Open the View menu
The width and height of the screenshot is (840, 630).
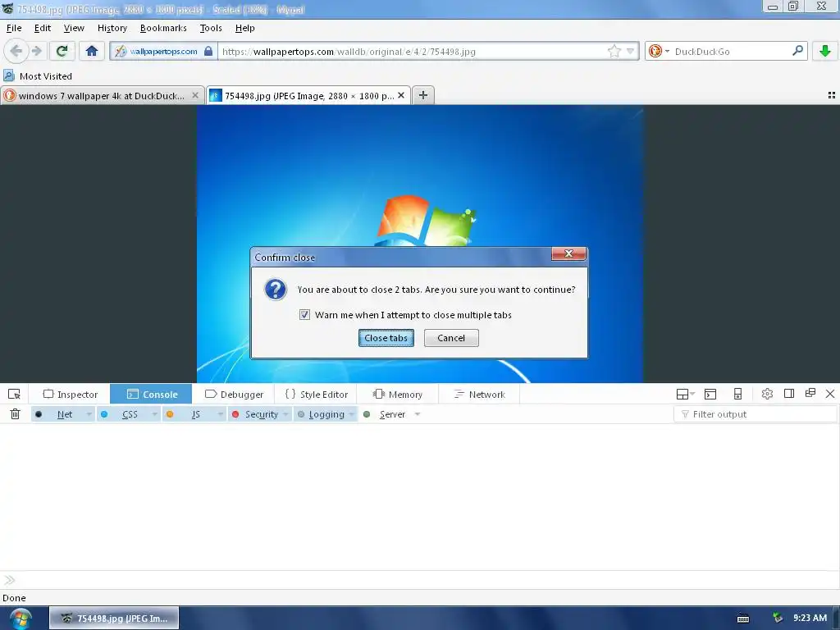74,28
